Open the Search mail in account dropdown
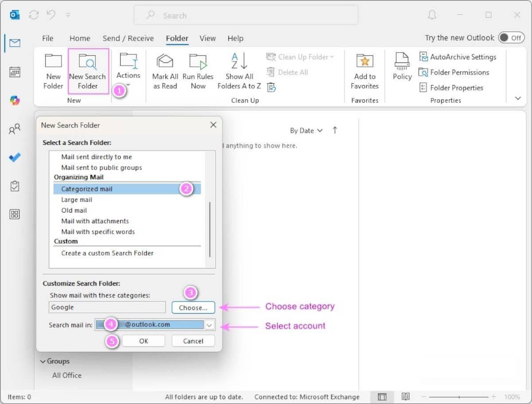The width and height of the screenshot is (532, 404). [x=210, y=325]
